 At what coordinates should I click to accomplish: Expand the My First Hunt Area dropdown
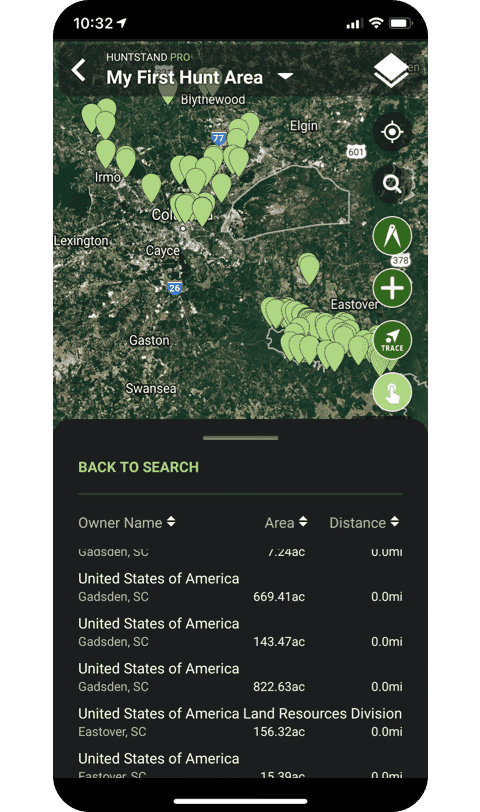(x=285, y=77)
